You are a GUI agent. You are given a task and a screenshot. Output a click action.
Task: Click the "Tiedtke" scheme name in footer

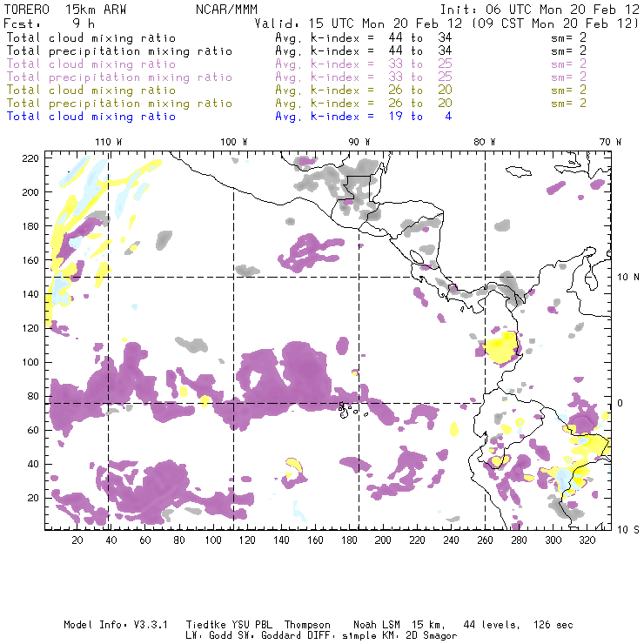205,625
